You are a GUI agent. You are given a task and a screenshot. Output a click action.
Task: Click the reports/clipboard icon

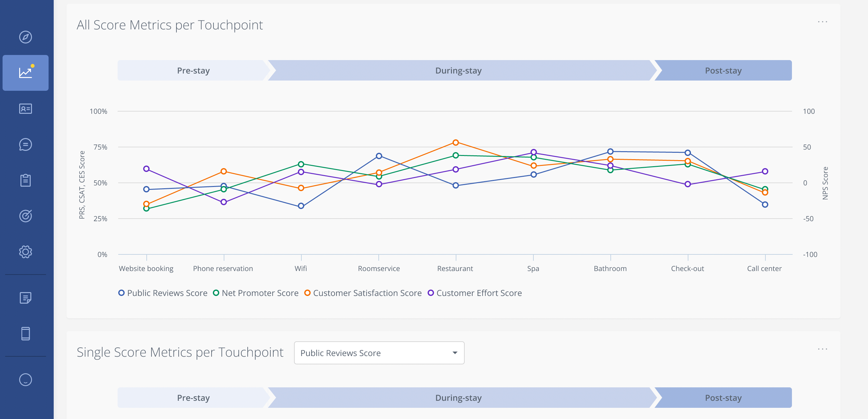click(26, 181)
